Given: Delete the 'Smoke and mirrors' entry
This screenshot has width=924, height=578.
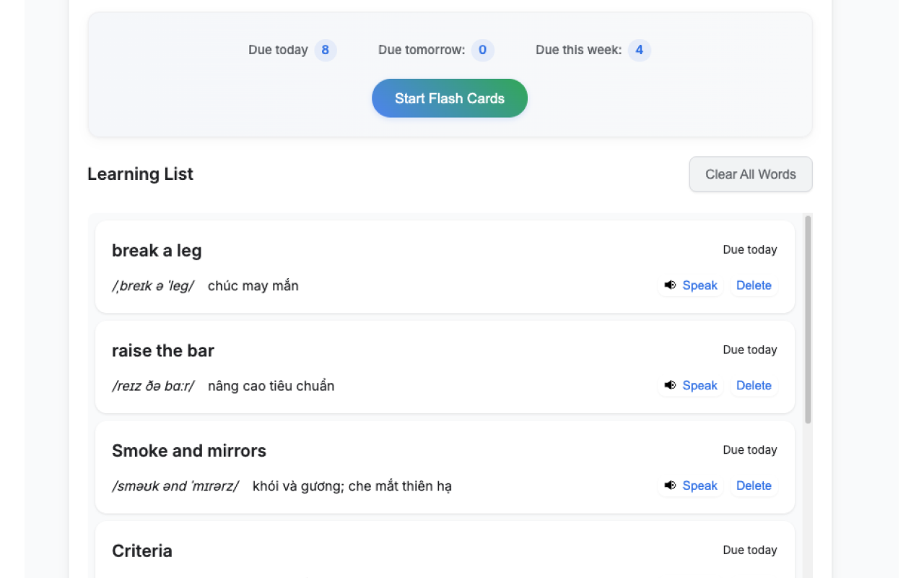Looking at the screenshot, I should click(754, 486).
